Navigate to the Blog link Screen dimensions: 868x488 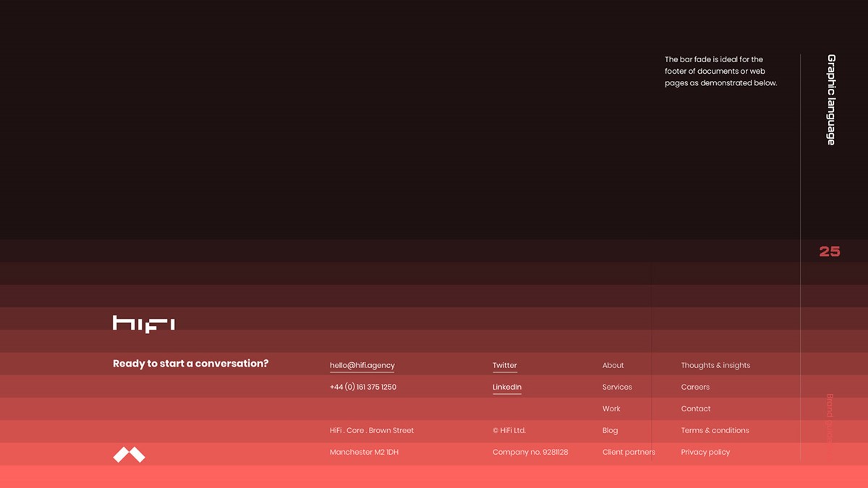tap(610, 431)
